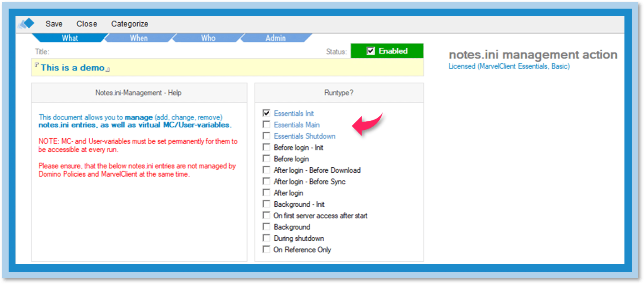The height and width of the screenshot is (284, 644).
Task: Uncheck the Essentials Init runtype
Action: tap(267, 113)
